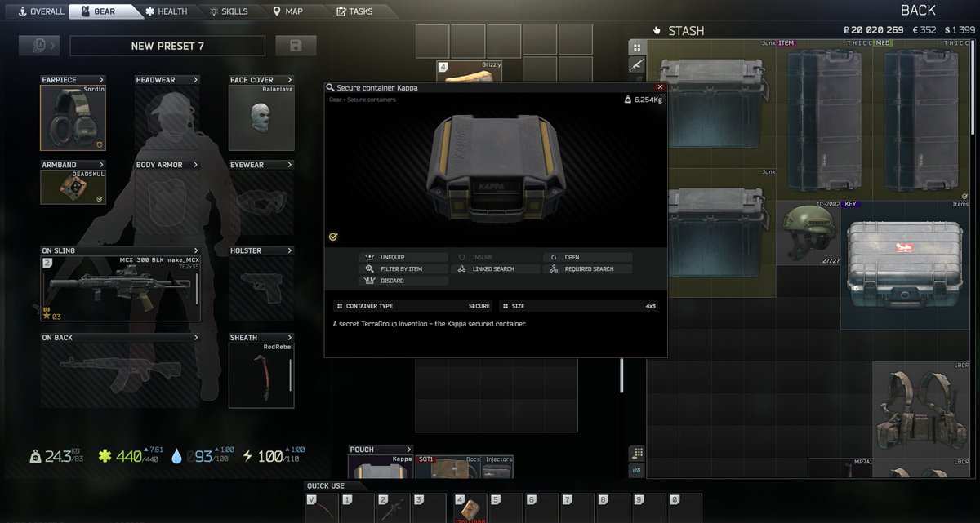
Task: Click the stash weapons filter rifle icon
Action: [x=637, y=64]
